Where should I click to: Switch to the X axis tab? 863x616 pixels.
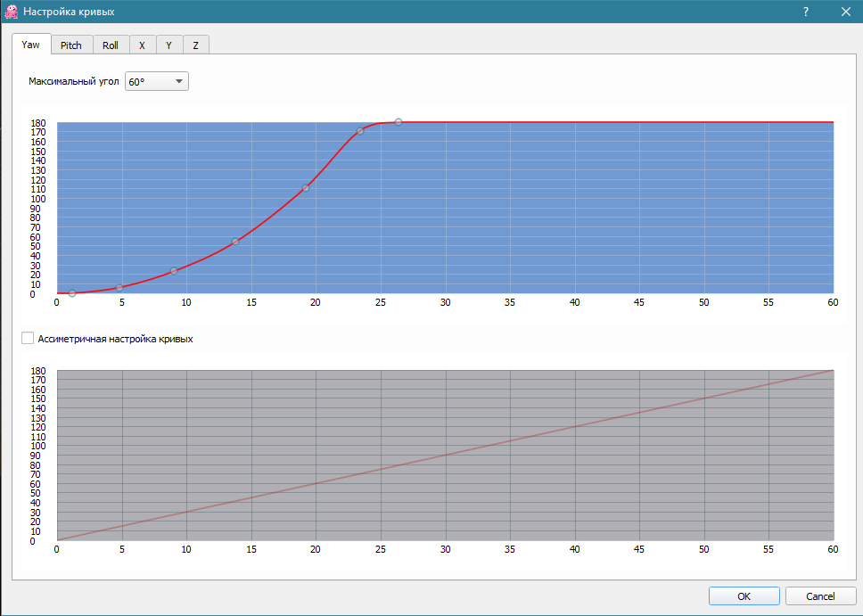[143, 45]
